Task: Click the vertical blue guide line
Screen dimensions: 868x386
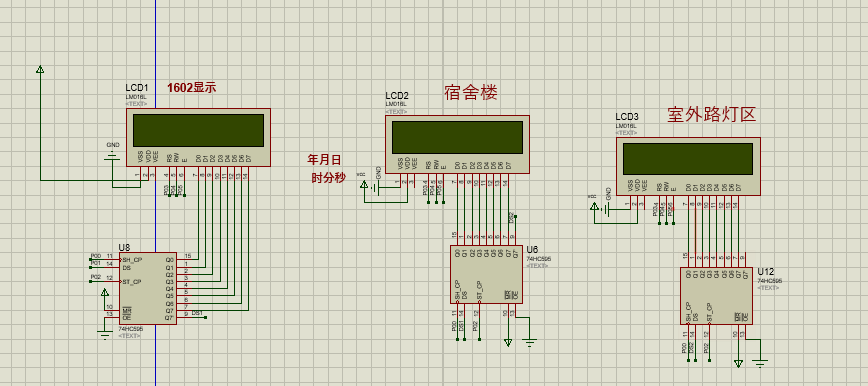Action: pyautogui.click(x=156, y=193)
